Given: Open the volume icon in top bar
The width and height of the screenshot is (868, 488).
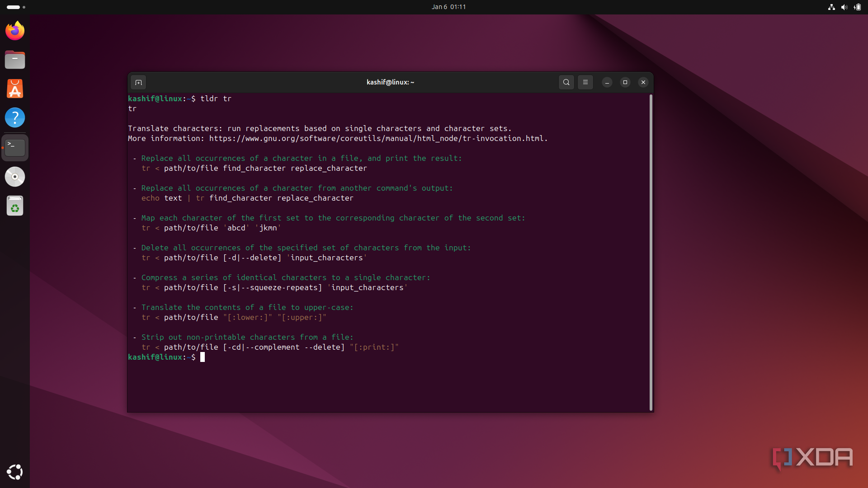Looking at the screenshot, I should tap(844, 7).
